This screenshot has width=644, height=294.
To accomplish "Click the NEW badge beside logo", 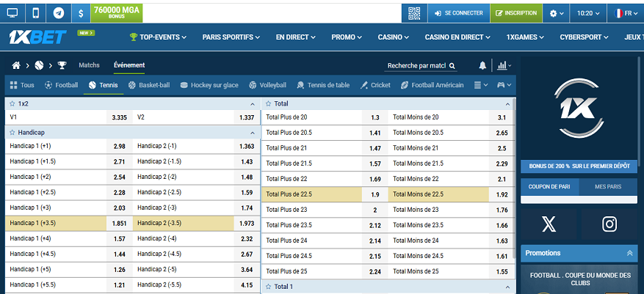I will [x=86, y=33].
